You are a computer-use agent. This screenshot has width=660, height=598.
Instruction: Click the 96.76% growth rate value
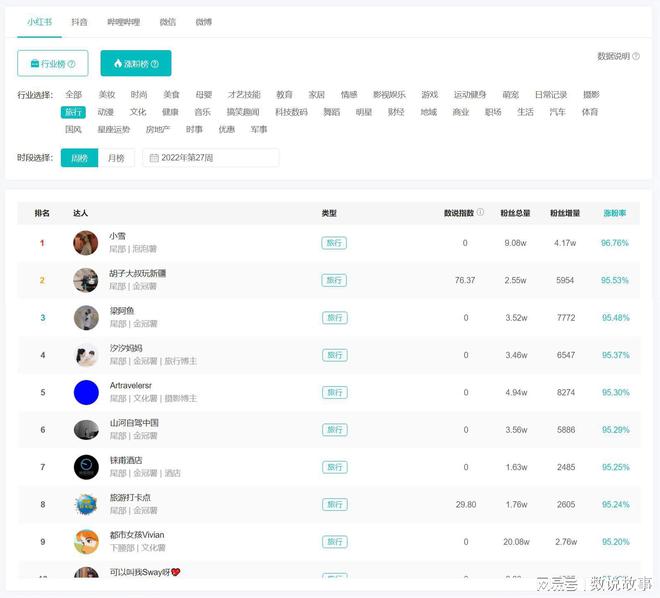tap(615, 243)
